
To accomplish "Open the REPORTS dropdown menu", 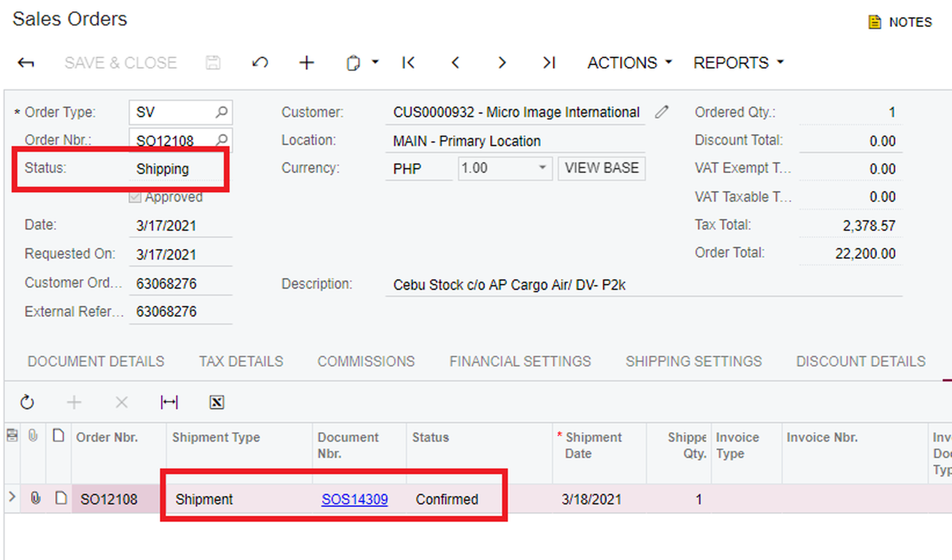I will (x=738, y=63).
